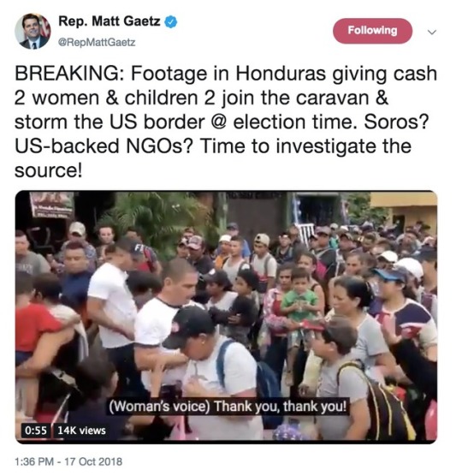
Task: Click the blue verified badge
Action: coord(171,22)
